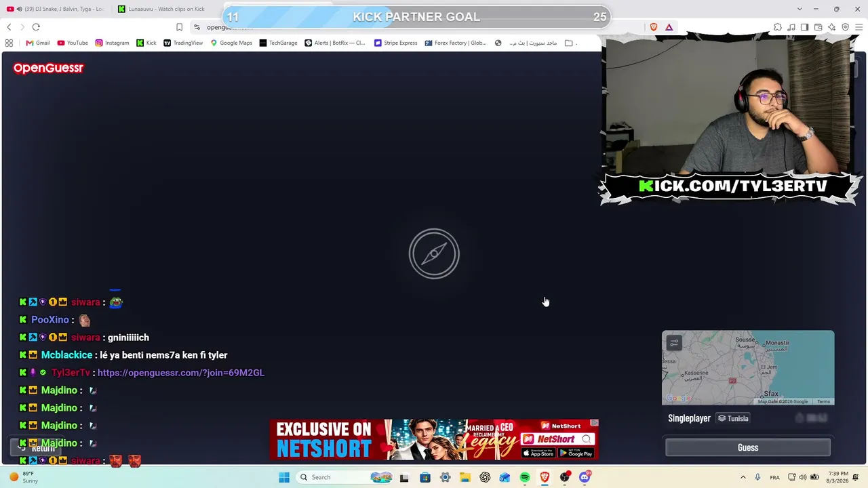Open Brave Rewards triangle icon
This screenshot has height=488, width=868.
(669, 27)
